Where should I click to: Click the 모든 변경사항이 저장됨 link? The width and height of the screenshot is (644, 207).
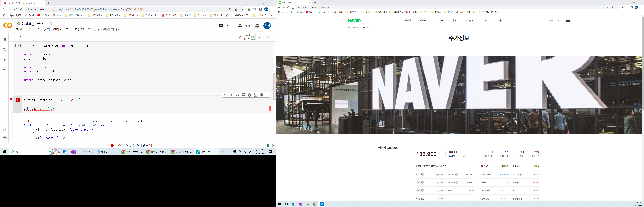click(x=104, y=29)
